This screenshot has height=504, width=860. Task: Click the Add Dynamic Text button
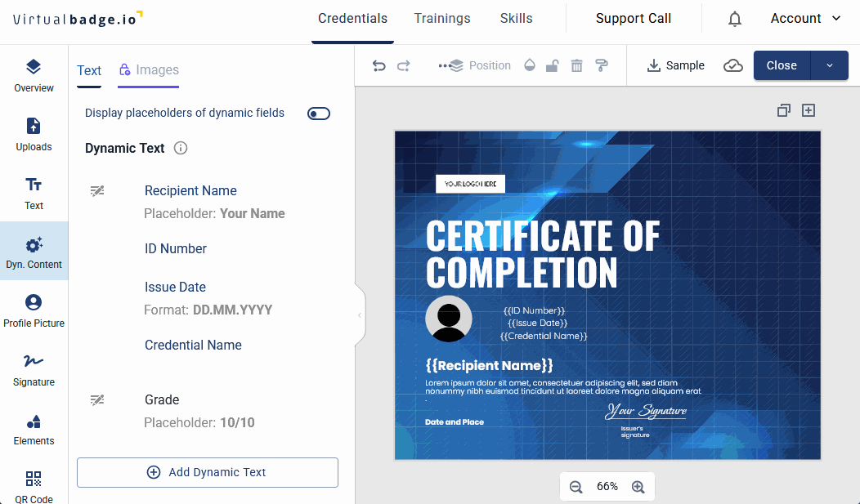pyautogui.click(x=208, y=472)
